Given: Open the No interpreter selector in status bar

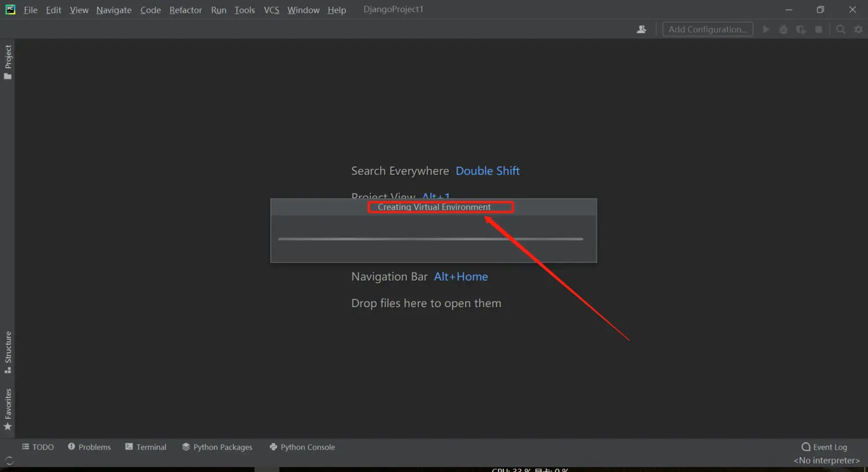Looking at the screenshot, I should point(826,460).
